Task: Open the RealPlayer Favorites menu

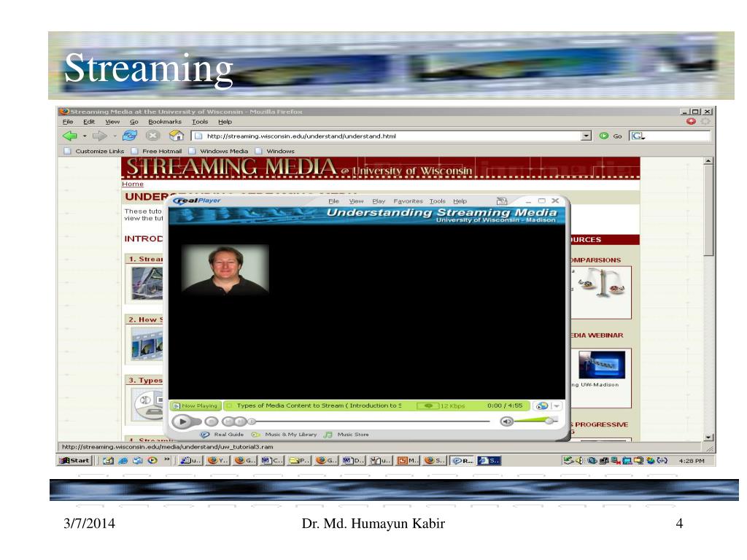Action: 409,201
